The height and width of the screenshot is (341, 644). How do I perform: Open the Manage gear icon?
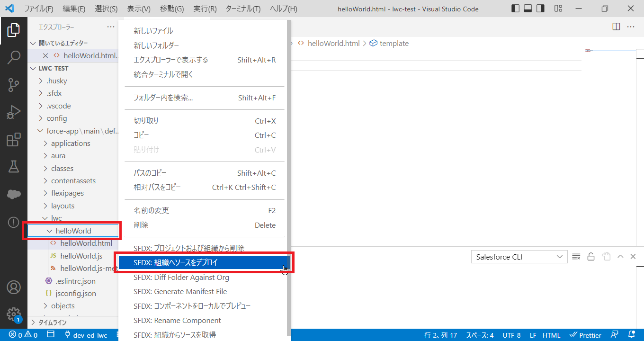14,314
